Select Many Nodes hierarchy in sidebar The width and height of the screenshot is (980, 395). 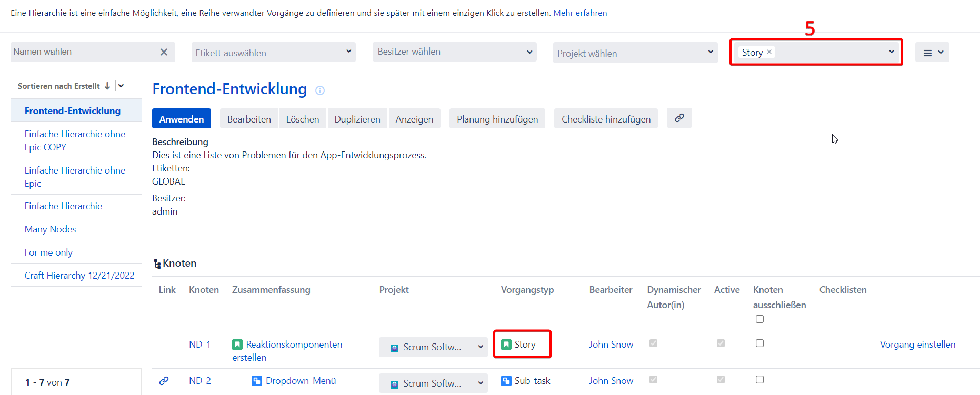pos(51,229)
